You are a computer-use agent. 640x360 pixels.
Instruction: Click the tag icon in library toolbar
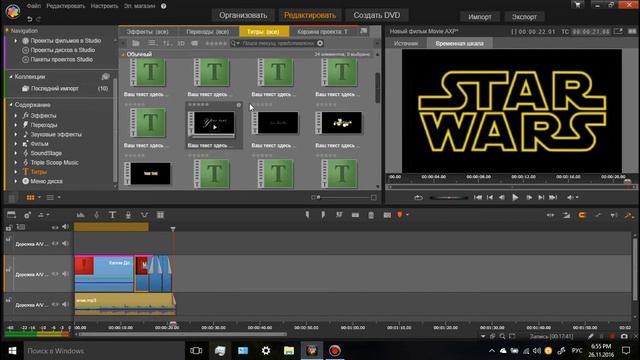(x=195, y=43)
